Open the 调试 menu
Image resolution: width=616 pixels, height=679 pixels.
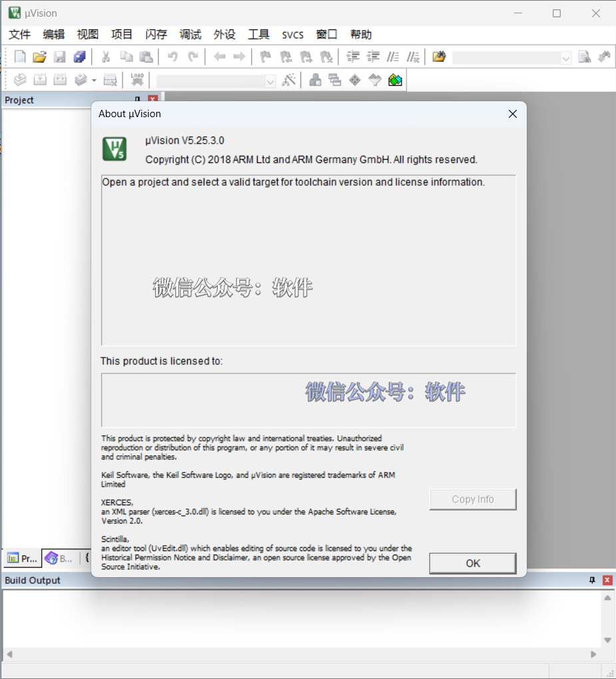190,35
